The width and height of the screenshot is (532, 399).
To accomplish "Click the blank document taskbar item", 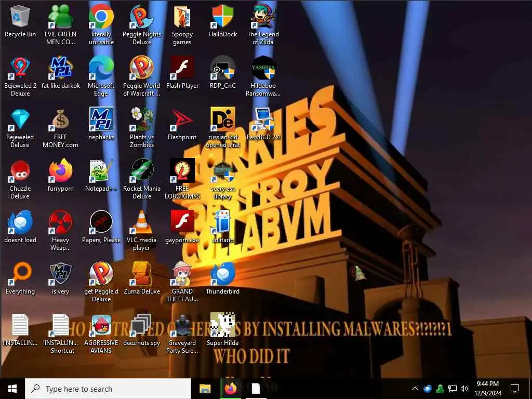I will pos(256,389).
